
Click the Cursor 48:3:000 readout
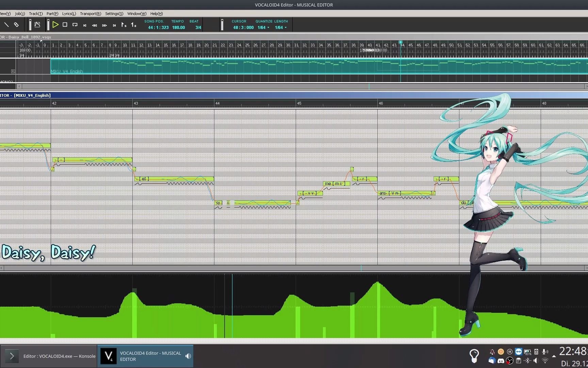(243, 28)
